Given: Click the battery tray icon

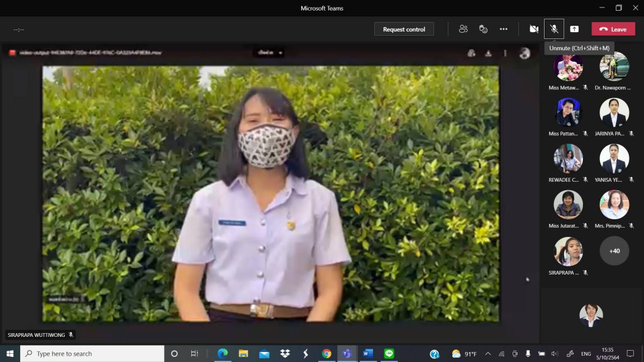Looking at the screenshot, I should pyautogui.click(x=541, y=354).
